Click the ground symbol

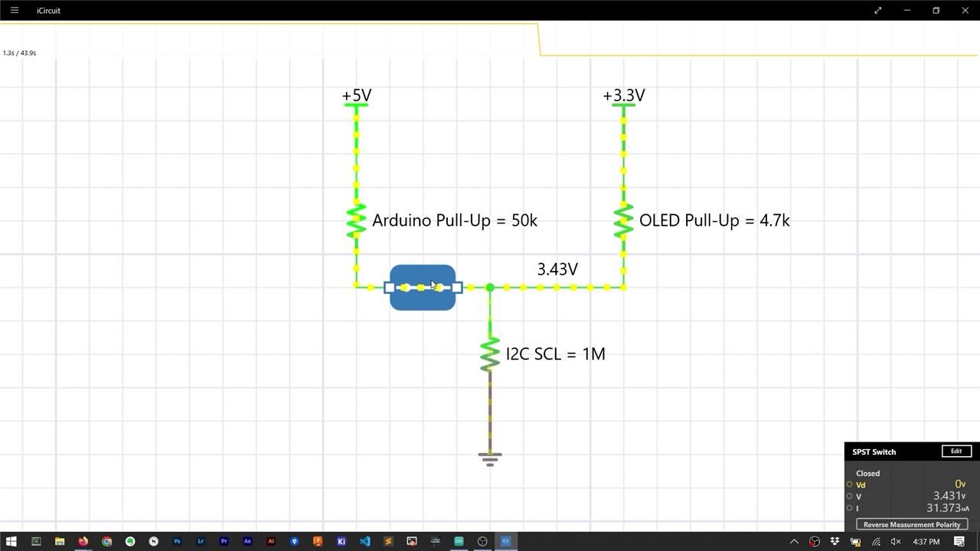tap(490, 458)
